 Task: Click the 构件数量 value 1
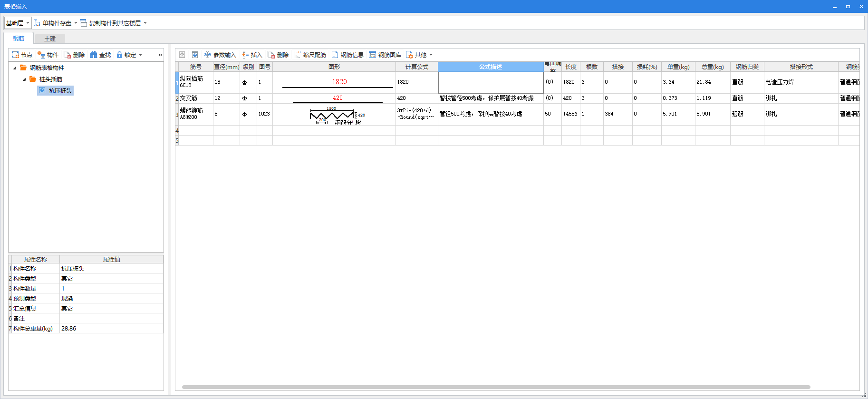point(111,288)
